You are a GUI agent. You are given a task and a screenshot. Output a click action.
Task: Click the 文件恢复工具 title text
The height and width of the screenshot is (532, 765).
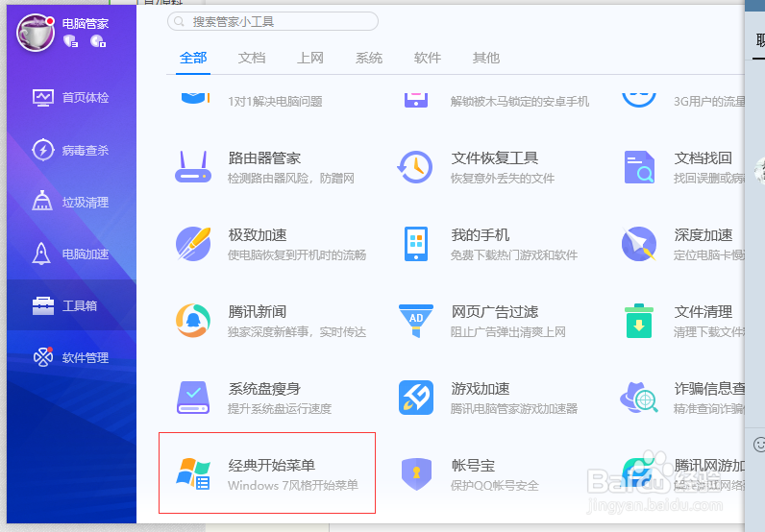495,158
